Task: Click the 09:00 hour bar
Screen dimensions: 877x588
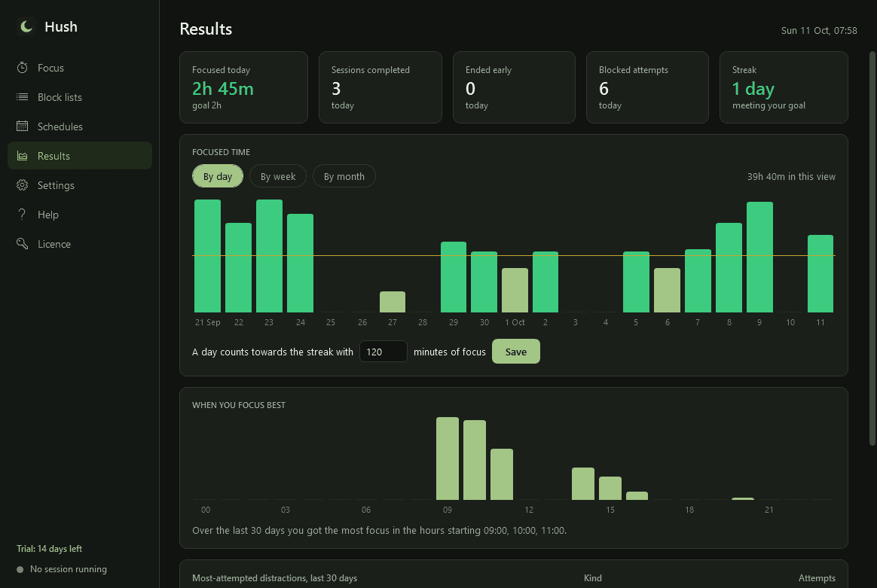Action: point(448,459)
